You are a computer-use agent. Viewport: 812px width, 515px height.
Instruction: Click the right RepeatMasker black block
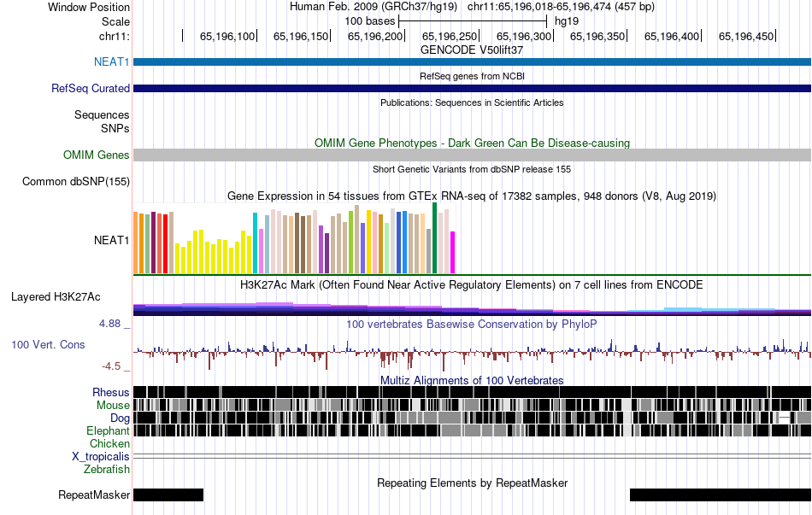pyautogui.click(x=721, y=495)
